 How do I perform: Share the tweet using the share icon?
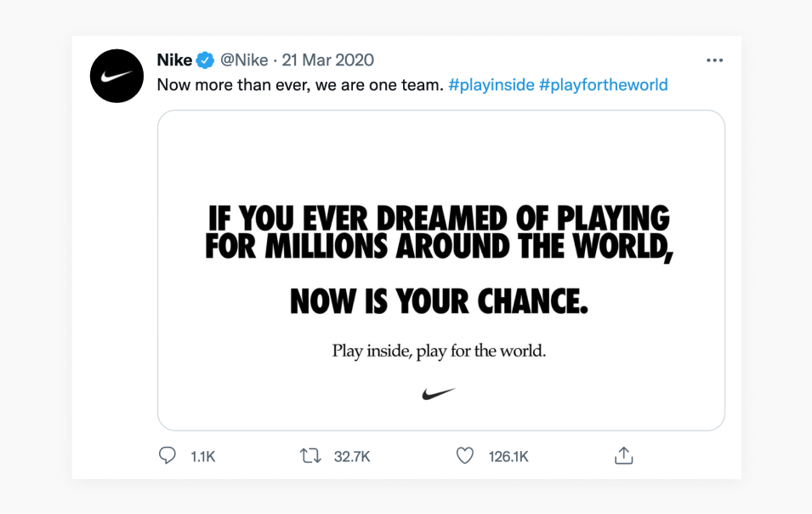(623, 456)
